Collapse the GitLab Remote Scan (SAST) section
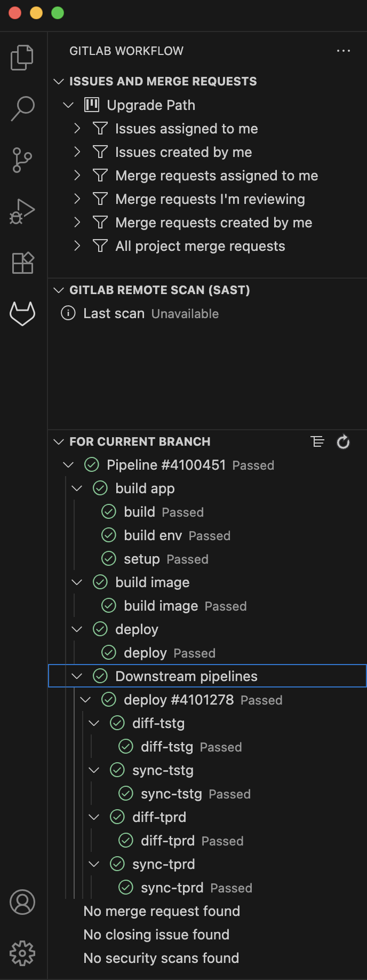Viewport: 367px width, 980px height. (59, 290)
